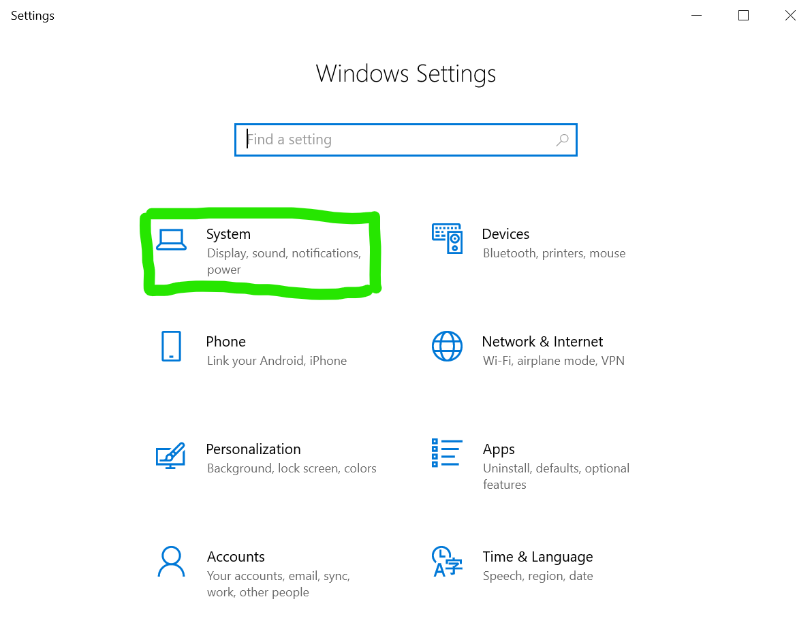
Task: Close the Settings window
Action: [x=790, y=16]
